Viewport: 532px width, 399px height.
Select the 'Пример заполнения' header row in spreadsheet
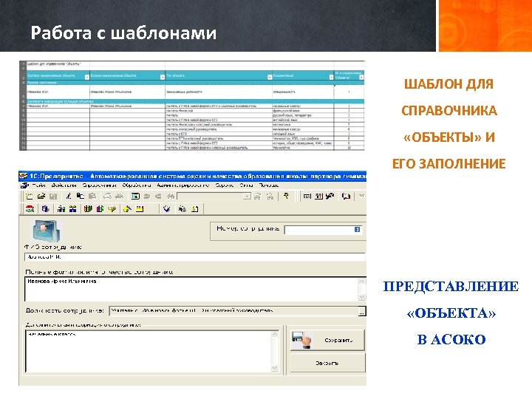pyautogui.click(x=195, y=83)
